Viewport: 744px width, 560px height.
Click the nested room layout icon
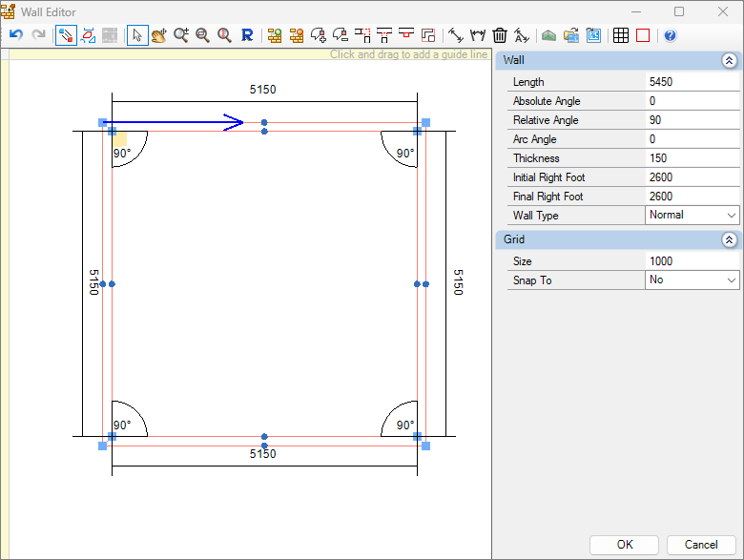tap(428, 35)
